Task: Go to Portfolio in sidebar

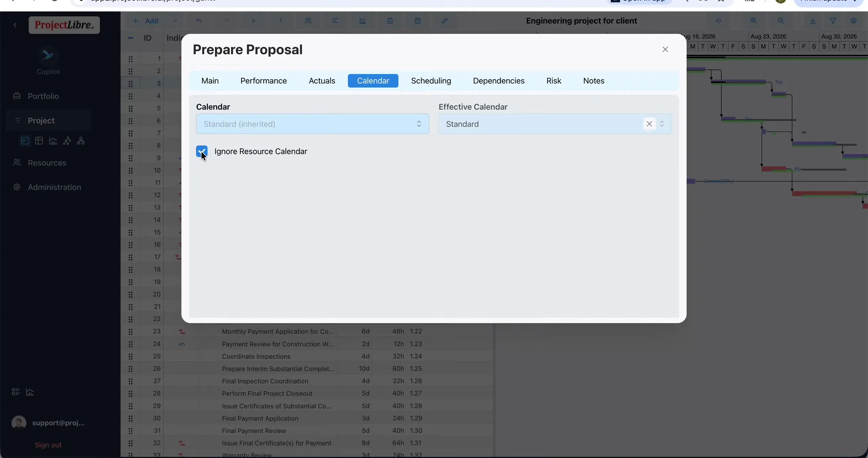Action: point(43,96)
